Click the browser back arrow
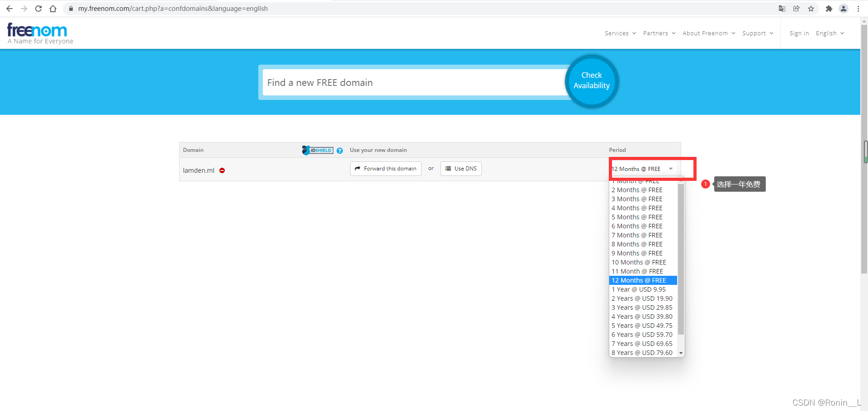 coord(9,9)
